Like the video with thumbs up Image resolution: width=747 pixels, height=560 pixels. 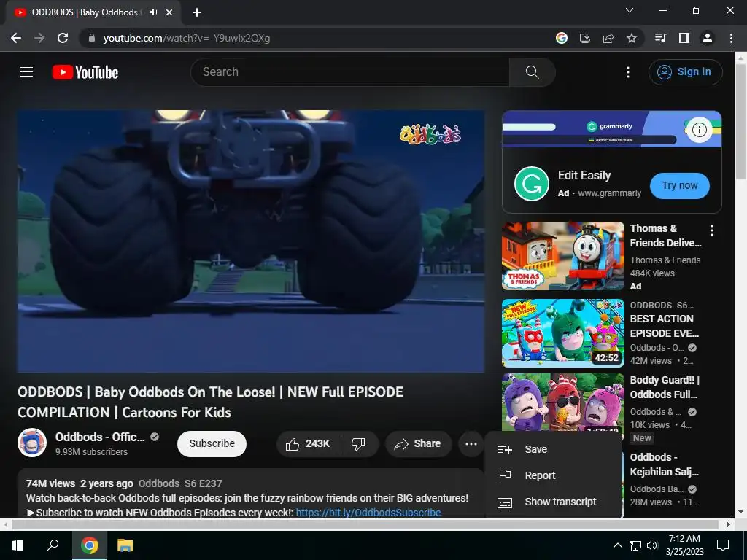click(309, 444)
